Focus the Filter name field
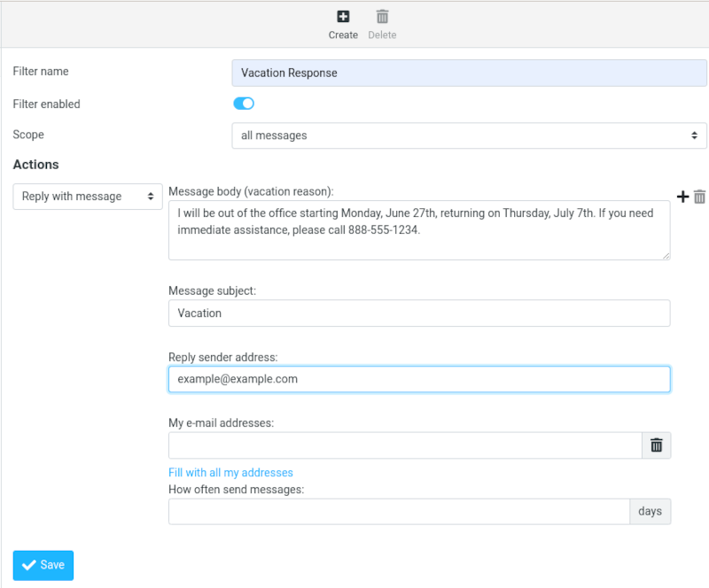This screenshot has height=588, width=709. (x=469, y=73)
